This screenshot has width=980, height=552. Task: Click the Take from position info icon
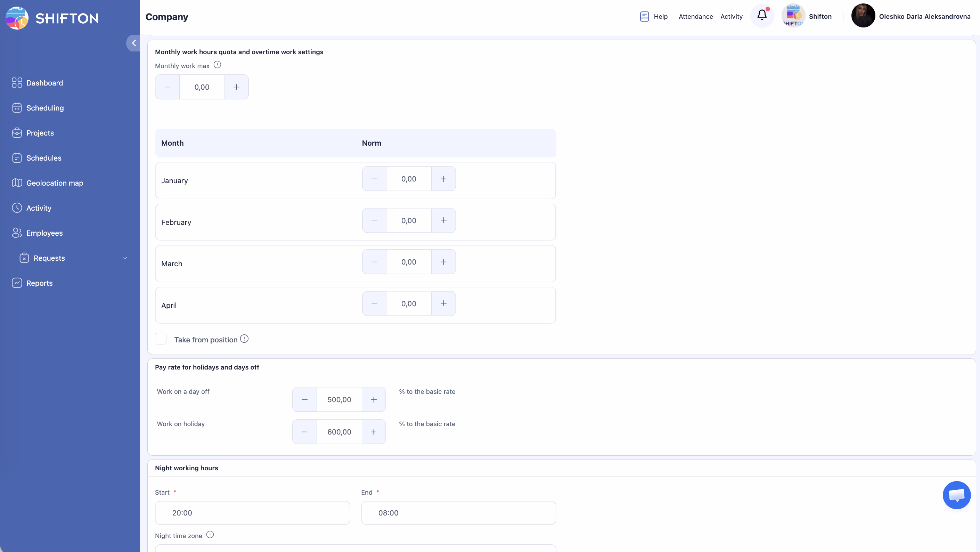click(x=244, y=339)
